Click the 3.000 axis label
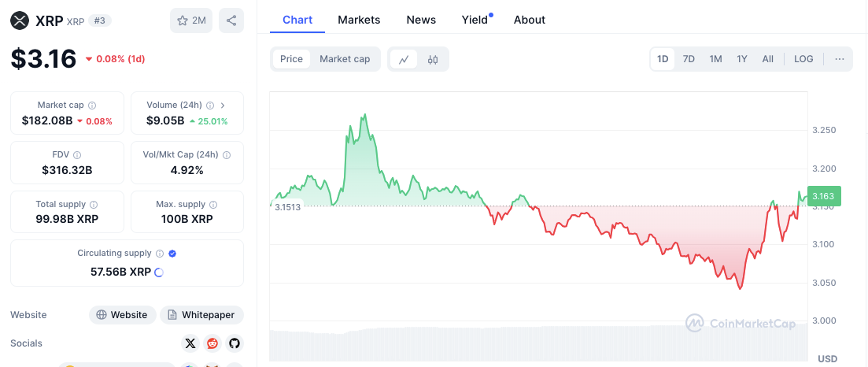Image resolution: width=868 pixels, height=367 pixels. click(x=824, y=321)
